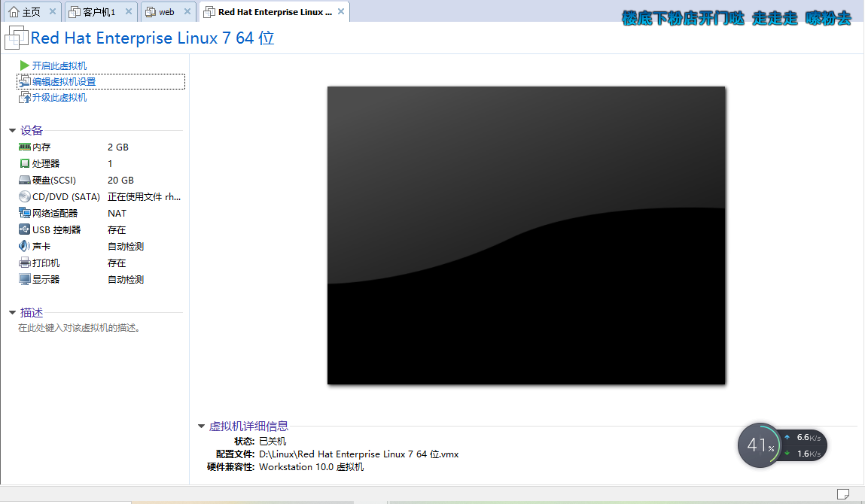Switch to the web tab
865x504 pixels.
click(168, 11)
